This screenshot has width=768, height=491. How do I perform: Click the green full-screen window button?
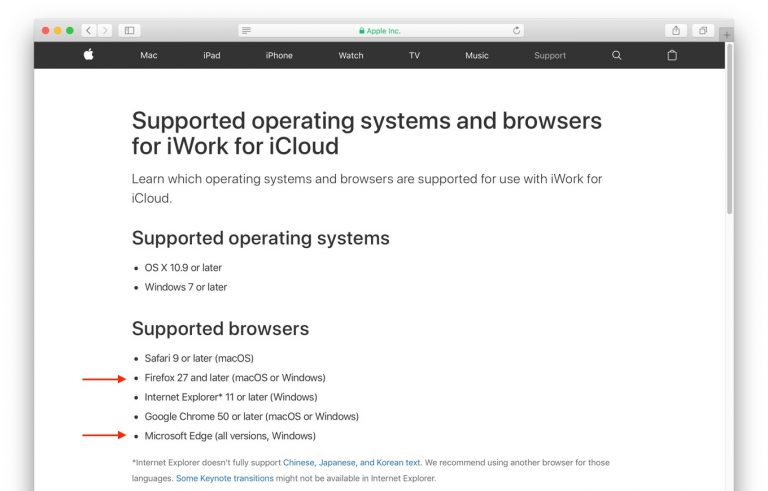point(70,30)
